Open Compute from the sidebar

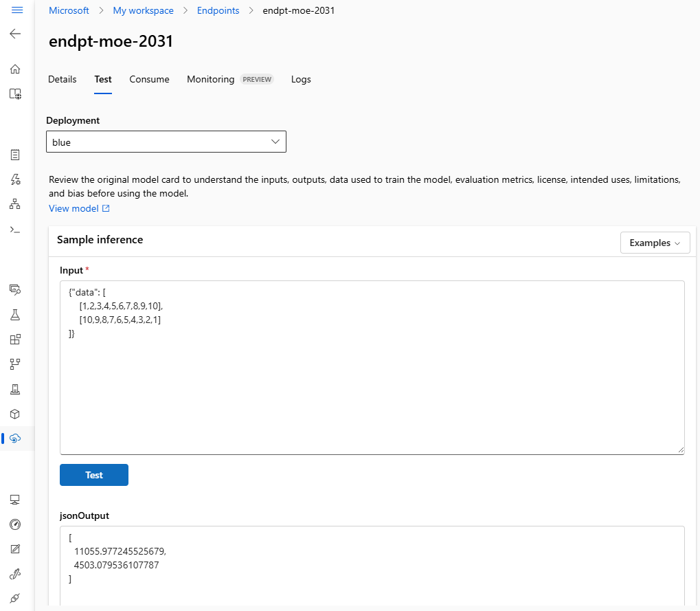pos(15,500)
